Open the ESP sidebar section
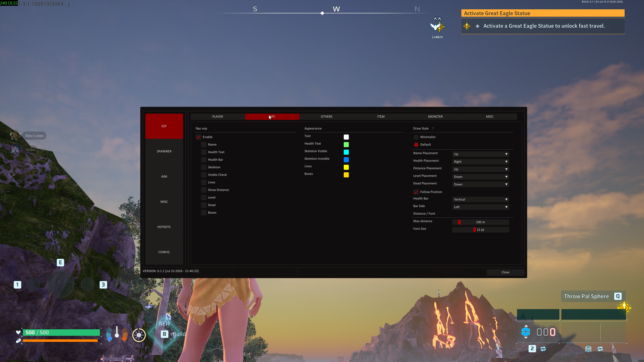The image size is (644, 362). coord(164,126)
